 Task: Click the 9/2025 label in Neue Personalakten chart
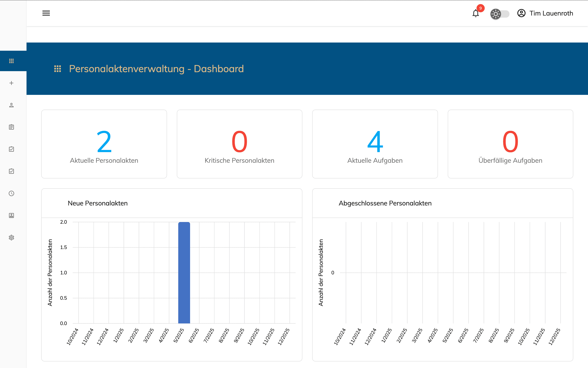[239, 335]
